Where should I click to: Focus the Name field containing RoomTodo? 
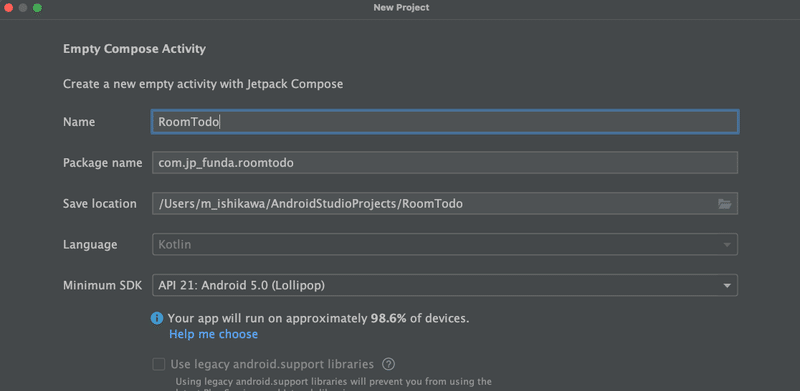point(445,122)
